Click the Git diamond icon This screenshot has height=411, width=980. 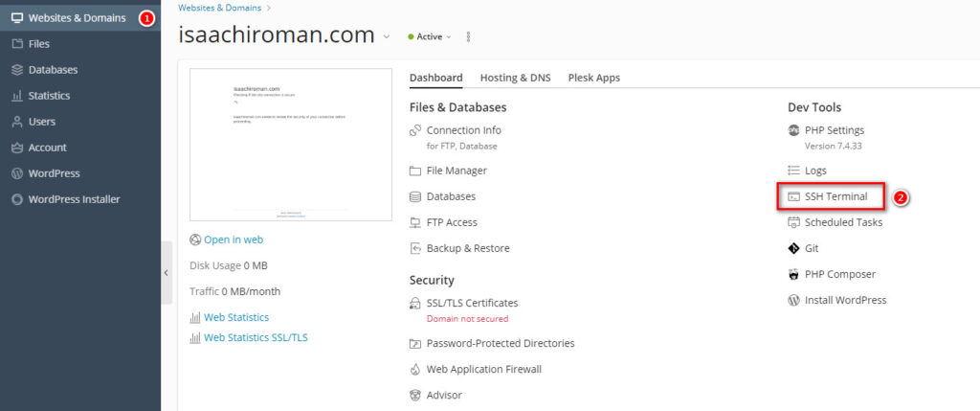coord(793,248)
